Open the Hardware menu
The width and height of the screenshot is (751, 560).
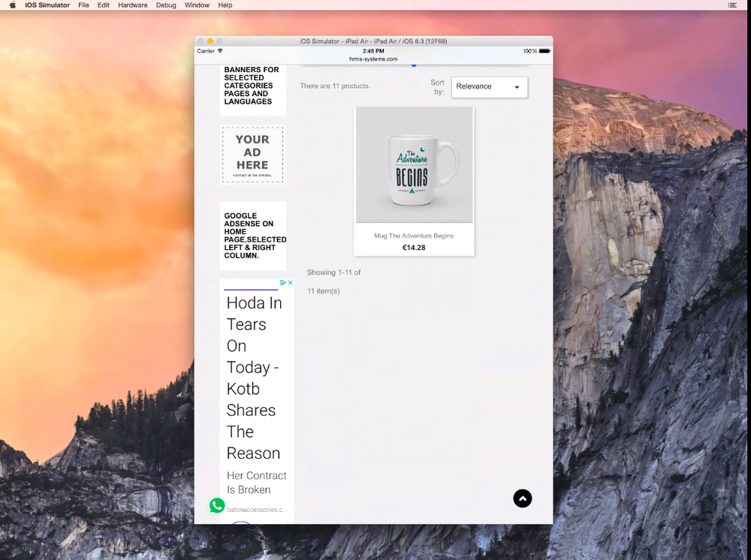133,5
